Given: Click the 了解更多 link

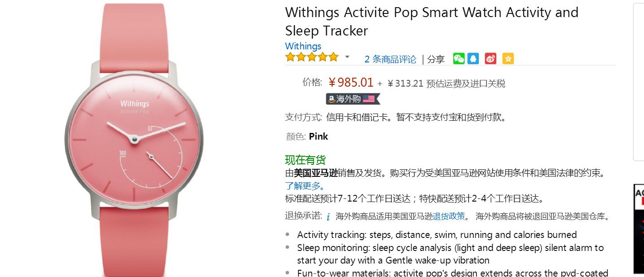Looking at the screenshot, I should point(304,186).
